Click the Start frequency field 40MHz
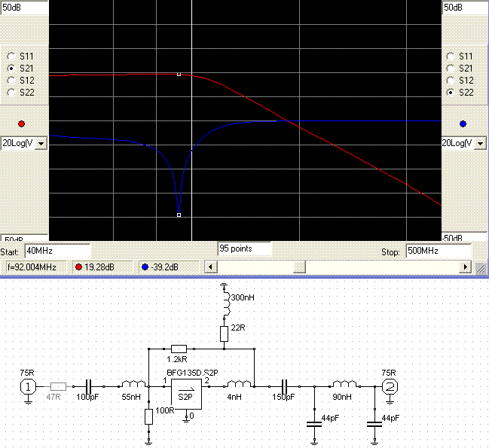The width and height of the screenshot is (489, 448). 58,251
